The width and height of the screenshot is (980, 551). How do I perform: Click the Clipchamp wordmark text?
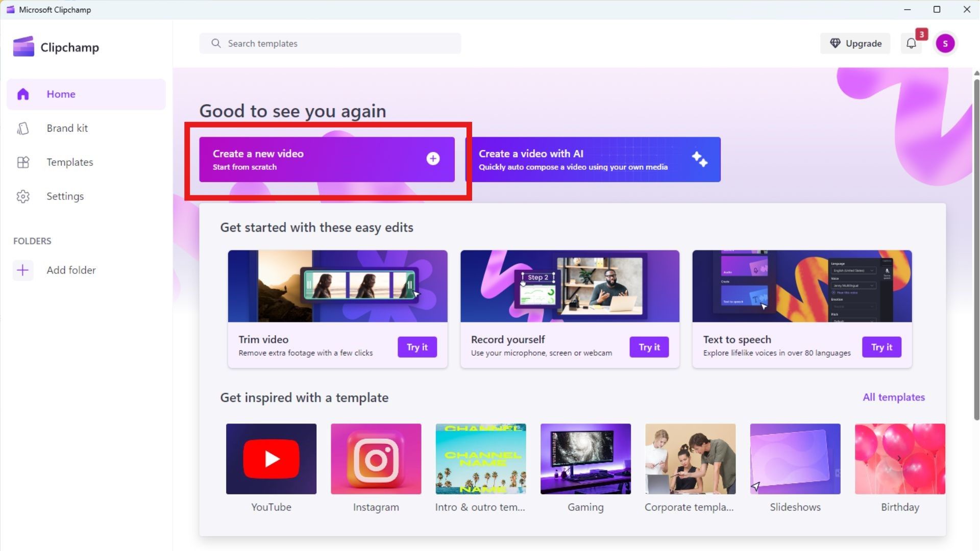[x=70, y=47]
